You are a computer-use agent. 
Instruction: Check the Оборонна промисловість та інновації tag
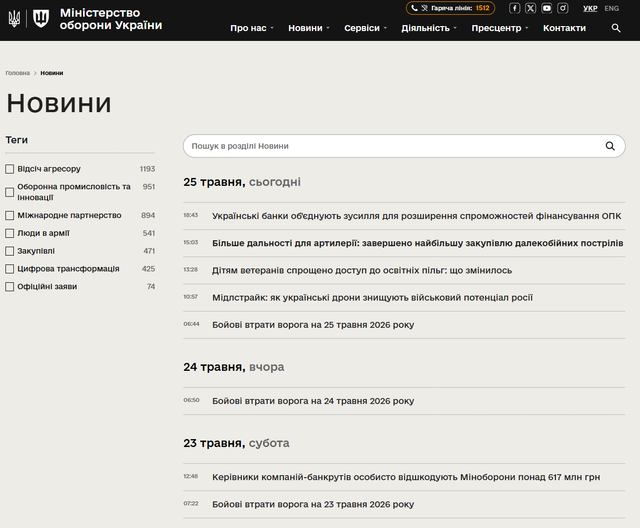point(9,192)
